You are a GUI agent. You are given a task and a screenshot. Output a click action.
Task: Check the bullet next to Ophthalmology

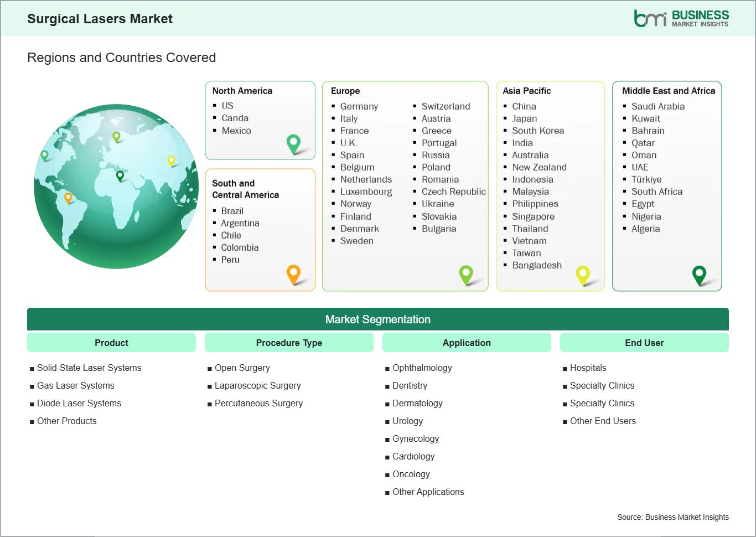point(387,368)
